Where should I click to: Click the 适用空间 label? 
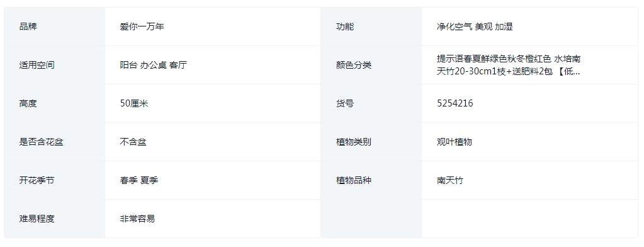(37, 65)
